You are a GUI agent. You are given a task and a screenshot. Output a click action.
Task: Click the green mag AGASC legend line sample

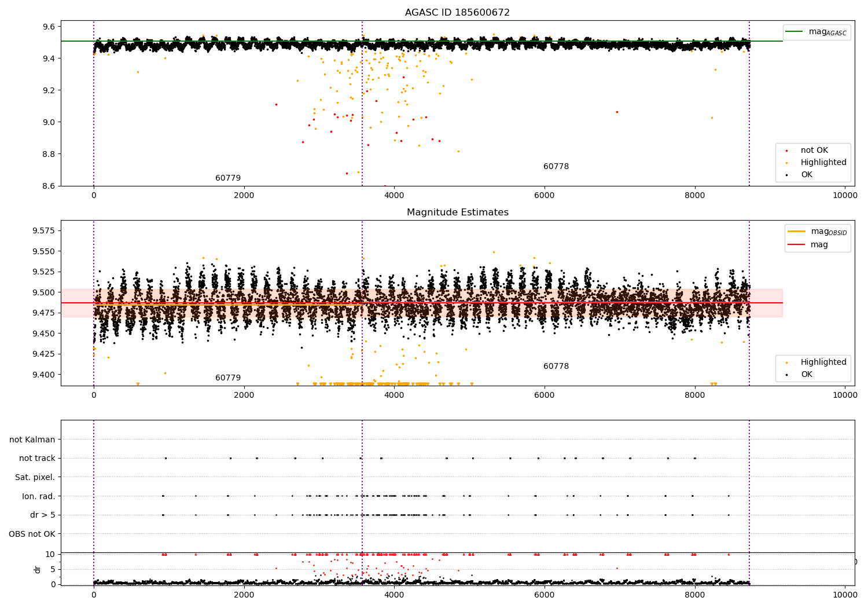click(795, 32)
